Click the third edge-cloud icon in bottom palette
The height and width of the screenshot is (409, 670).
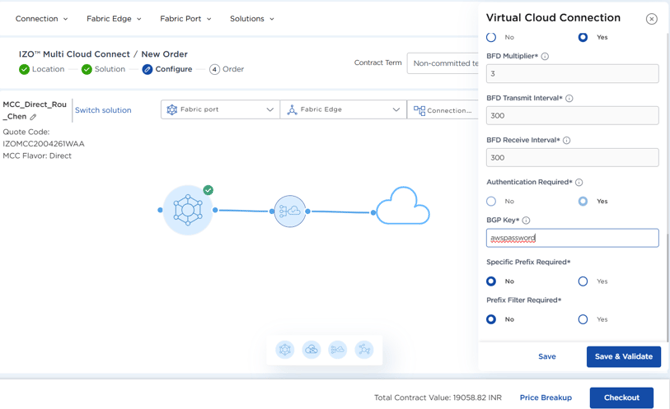(338, 350)
